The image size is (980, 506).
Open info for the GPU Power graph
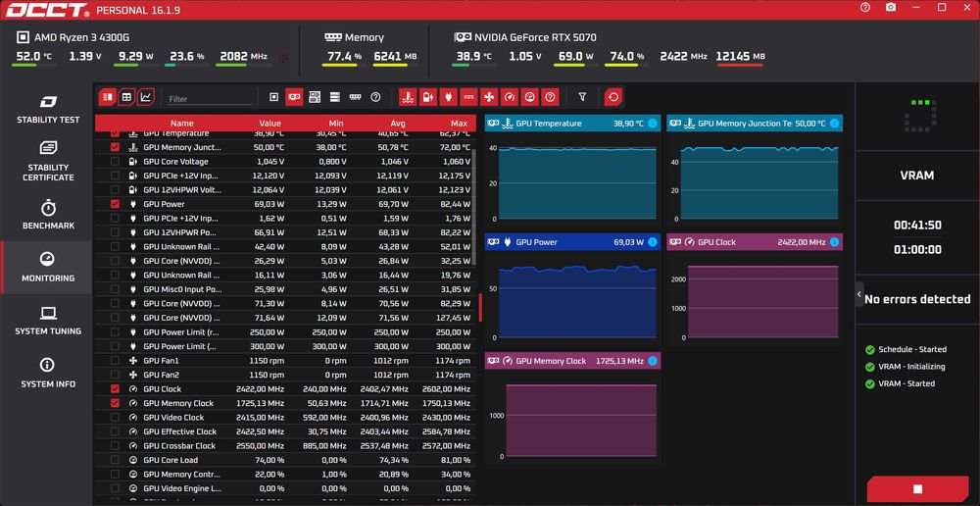[x=653, y=242]
